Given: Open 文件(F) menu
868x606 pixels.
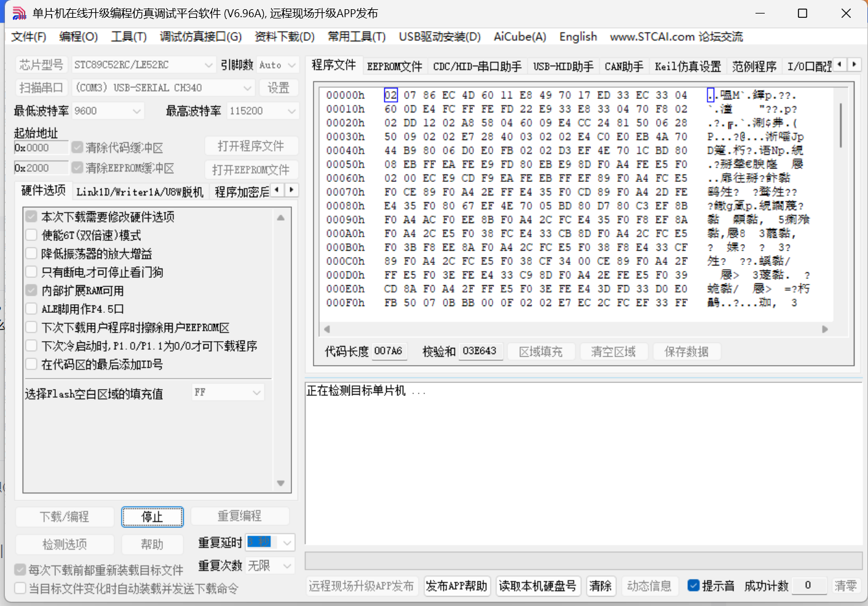Looking at the screenshot, I should (x=29, y=37).
